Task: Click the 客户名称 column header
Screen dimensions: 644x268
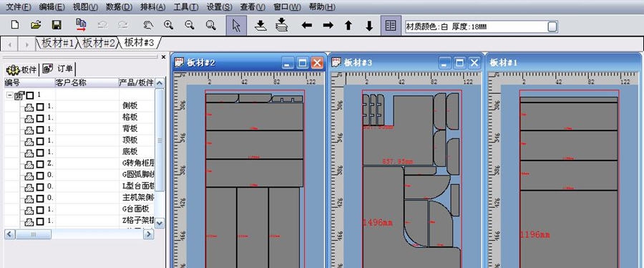Action: (87, 82)
